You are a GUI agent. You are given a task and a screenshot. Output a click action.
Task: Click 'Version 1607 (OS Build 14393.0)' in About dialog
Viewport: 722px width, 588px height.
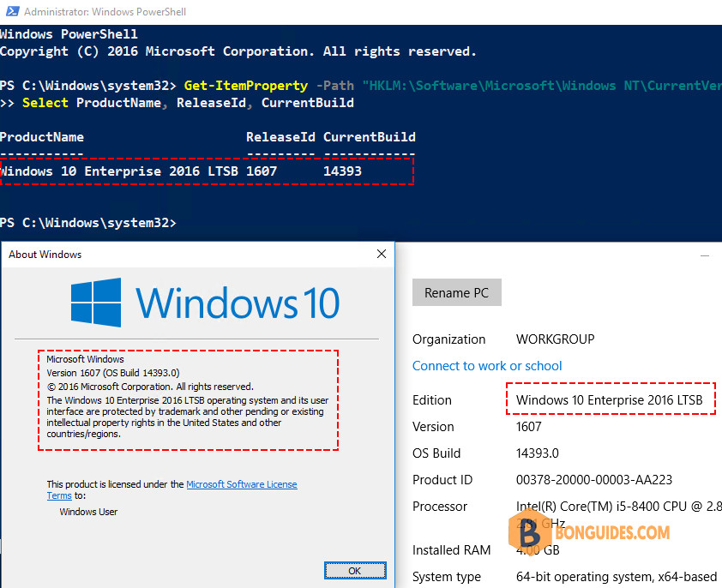113,373
